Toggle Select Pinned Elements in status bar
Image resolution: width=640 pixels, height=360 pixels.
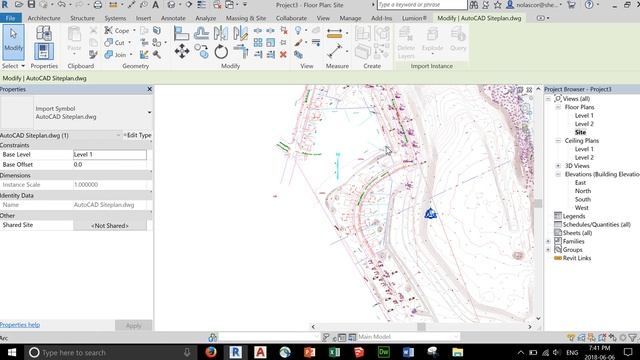[591, 337]
